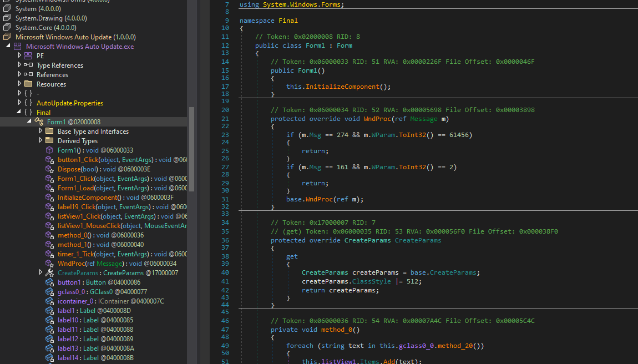Click the PE node icon
638x364 pixels.
tap(28, 56)
